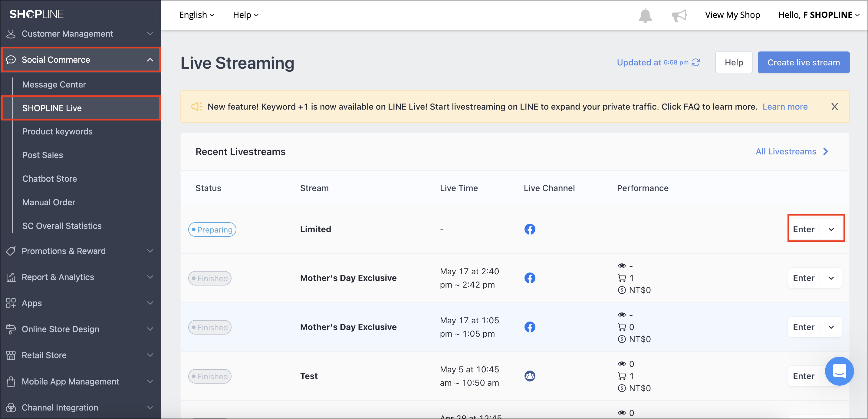Click Enter for the Limited stream
Image resolution: width=868 pixels, height=419 pixels.
point(803,229)
